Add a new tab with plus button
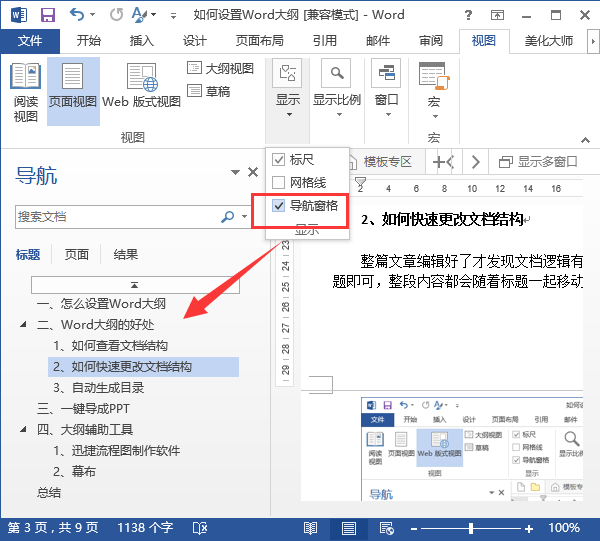 (x=439, y=162)
